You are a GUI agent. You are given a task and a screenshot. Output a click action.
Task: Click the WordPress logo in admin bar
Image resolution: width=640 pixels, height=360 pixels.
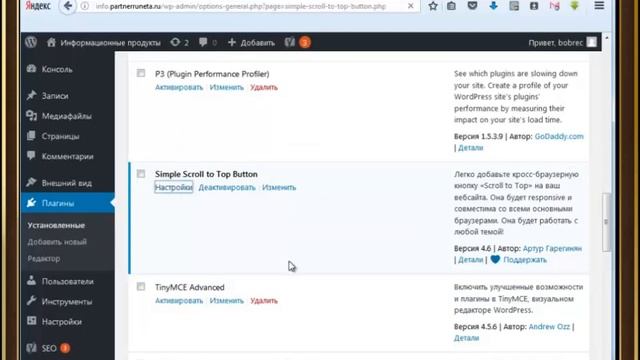31,42
